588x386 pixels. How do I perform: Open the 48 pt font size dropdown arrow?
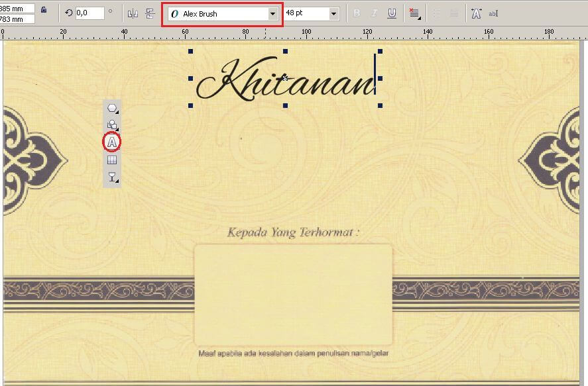pyautogui.click(x=333, y=14)
